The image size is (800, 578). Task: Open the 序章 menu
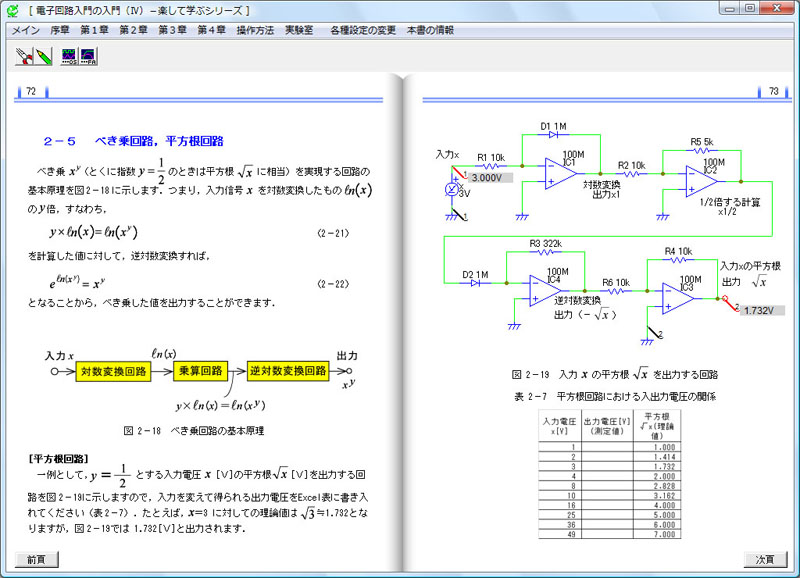click(60, 30)
